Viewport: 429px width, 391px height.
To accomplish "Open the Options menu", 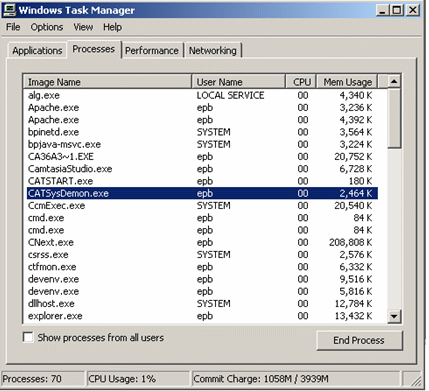I will pos(47,27).
